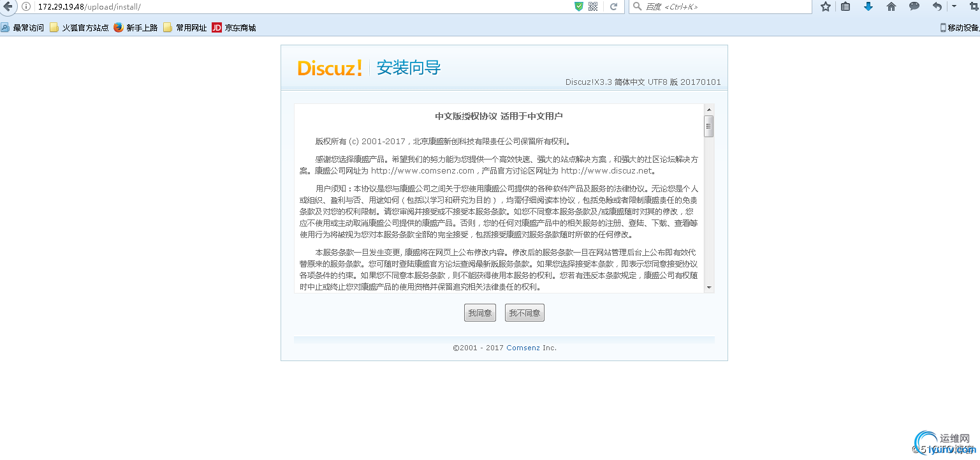
Task: Click the heading 中文版授权协议 适用于中文用户
Action: [499, 116]
